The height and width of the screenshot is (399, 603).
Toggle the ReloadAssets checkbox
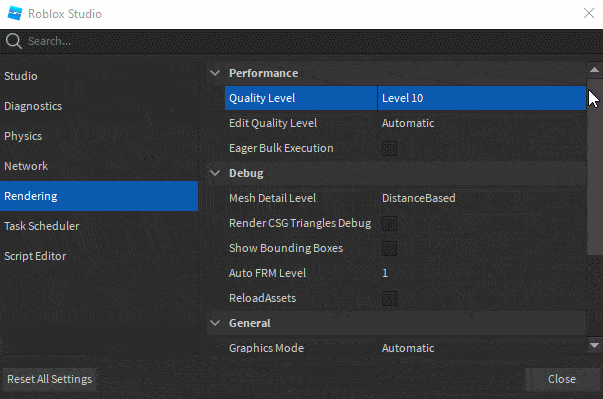pos(389,298)
